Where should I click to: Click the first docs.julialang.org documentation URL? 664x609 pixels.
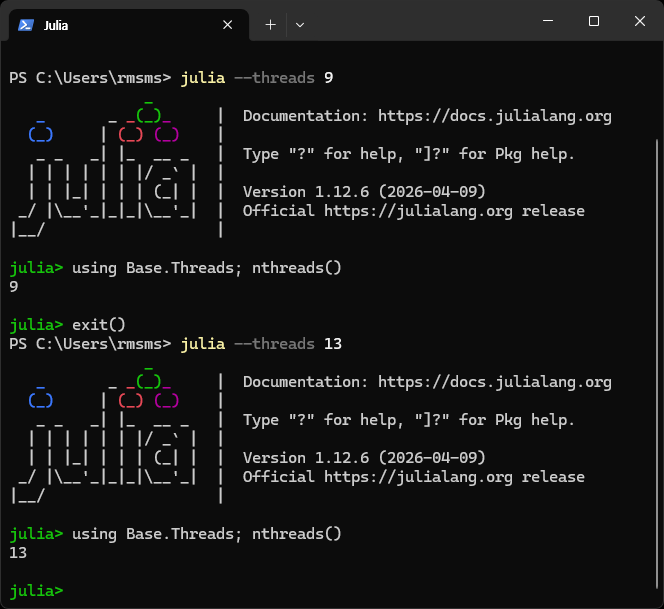[495, 116]
